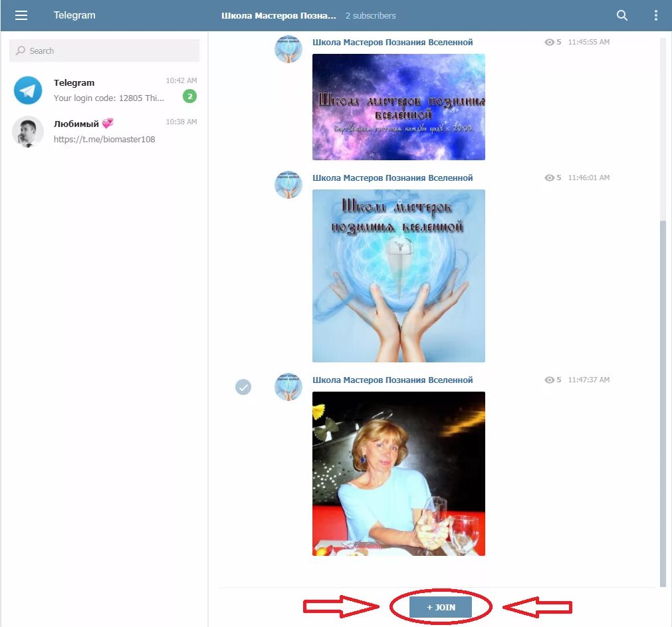Click the + JOIN channel button

(441, 607)
